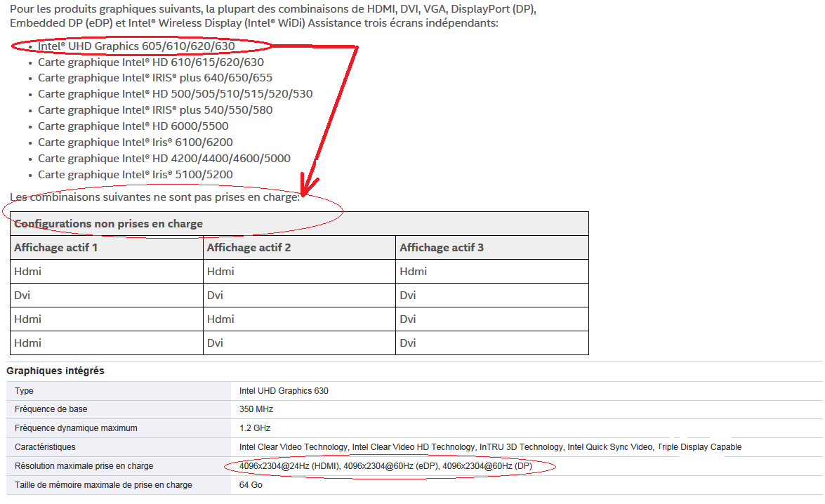Select "Carte graphique Intel® Iris® 6100/6200"
Viewport: 825px width, 504px height.
[x=136, y=142]
